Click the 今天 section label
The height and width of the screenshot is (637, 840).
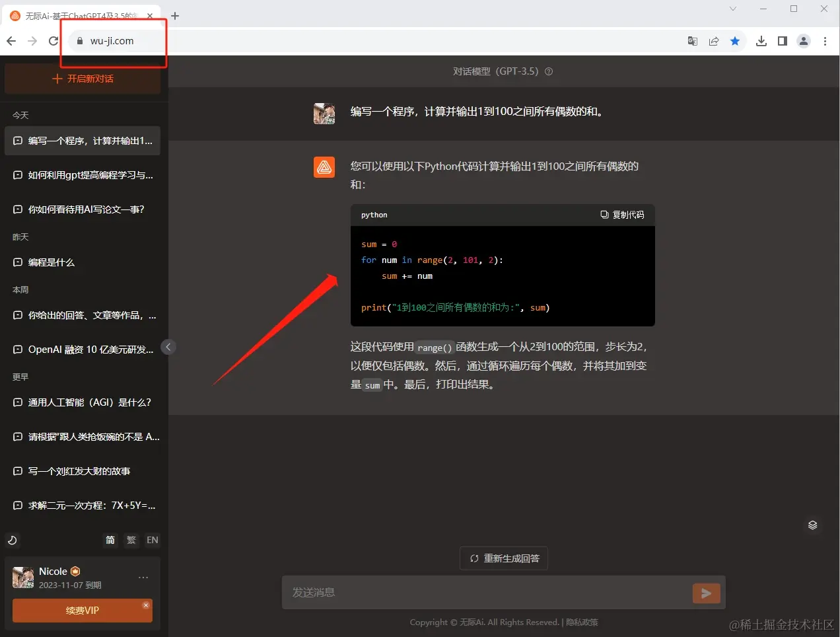[x=20, y=115]
